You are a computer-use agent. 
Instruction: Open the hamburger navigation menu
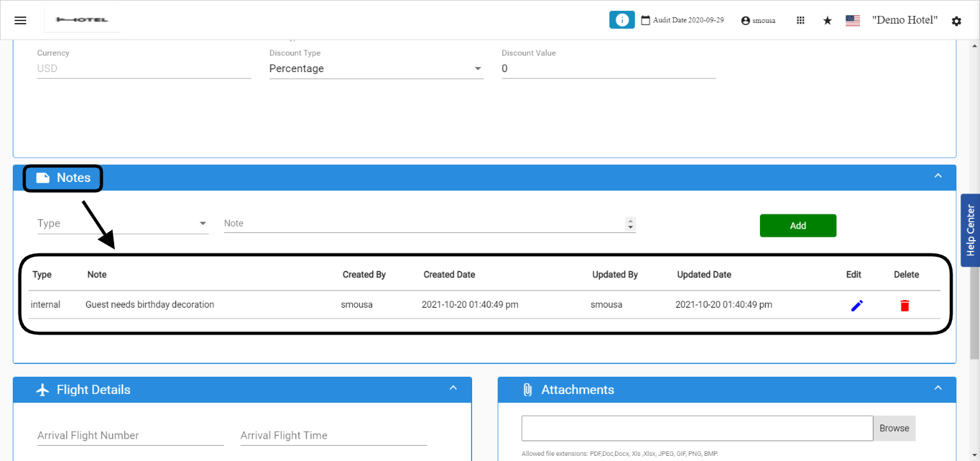(20, 20)
